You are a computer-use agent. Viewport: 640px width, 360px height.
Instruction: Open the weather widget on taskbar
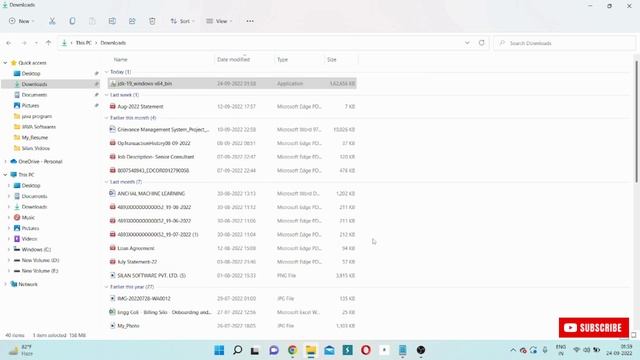[20, 350]
